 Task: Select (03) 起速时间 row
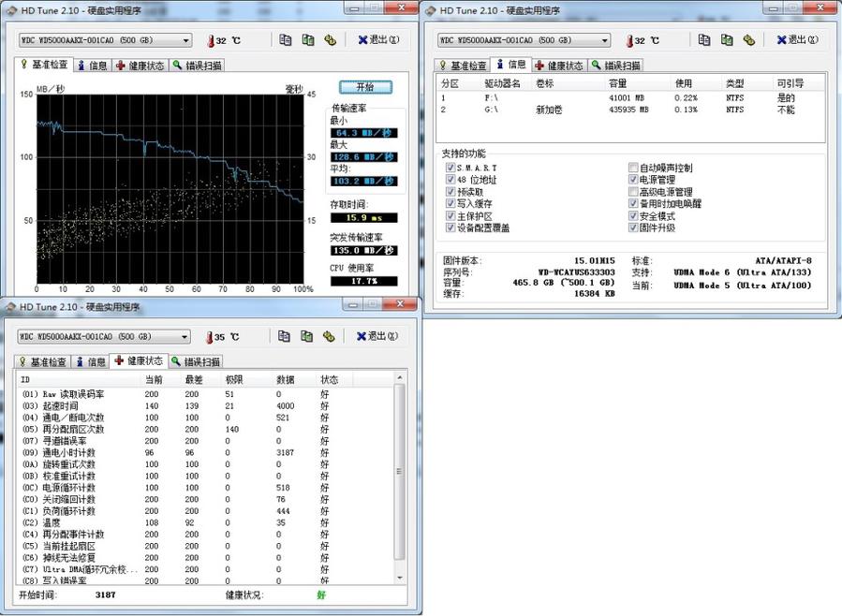[x=206, y=405]
